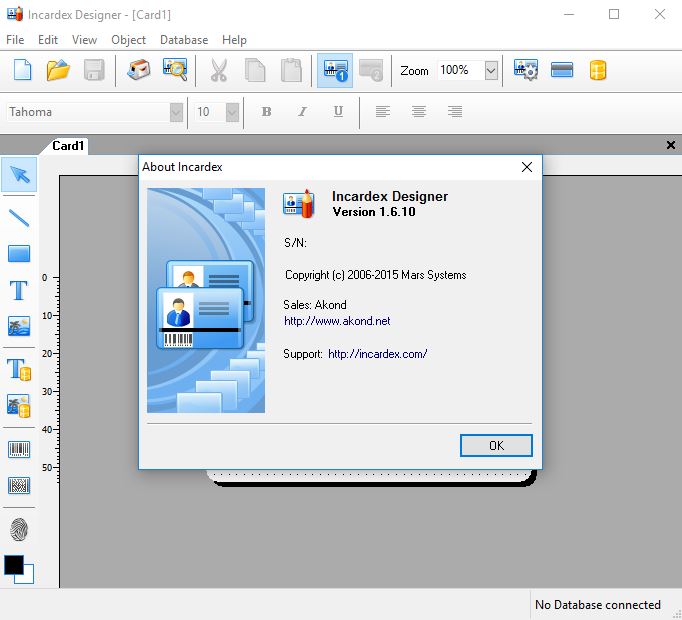682x620 pixels.
Task: Open the File menu
Action: click(x=15, y=40)
